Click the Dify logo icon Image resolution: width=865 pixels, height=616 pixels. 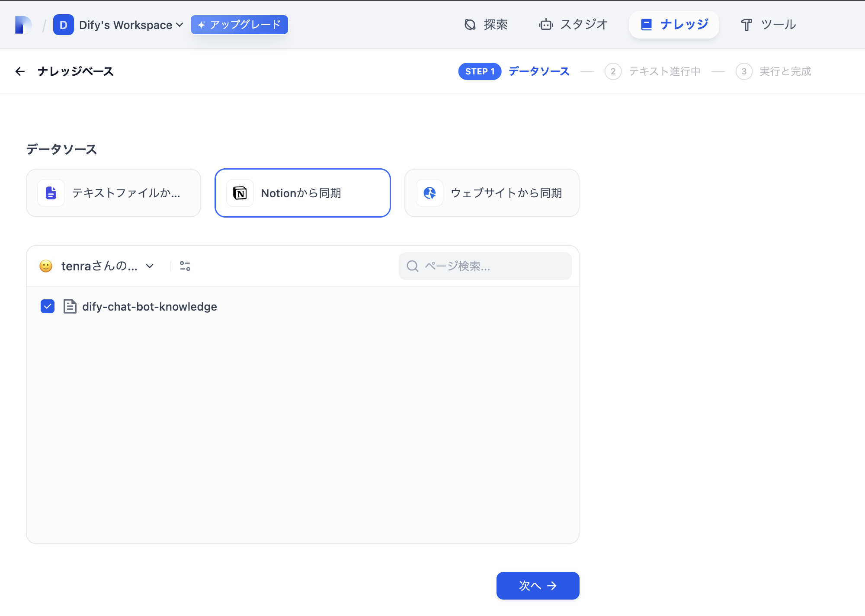pos(23,25)
